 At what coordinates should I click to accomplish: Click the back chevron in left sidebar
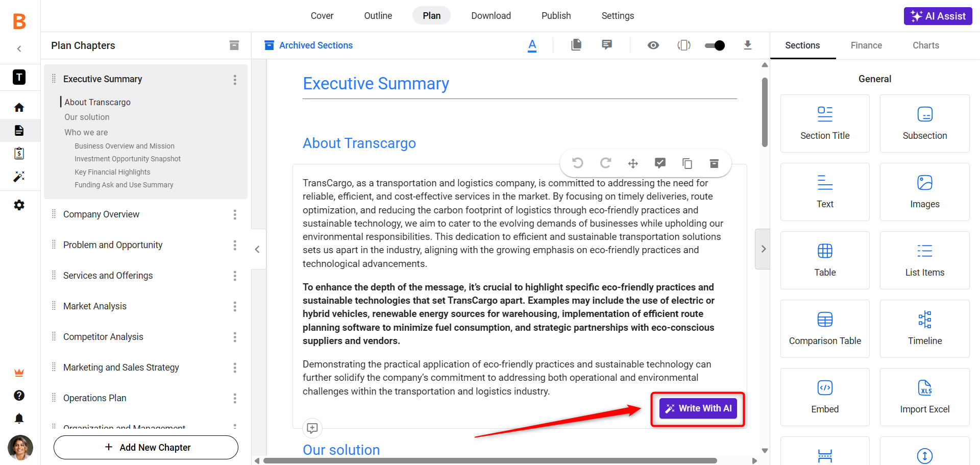pos(19,49)
